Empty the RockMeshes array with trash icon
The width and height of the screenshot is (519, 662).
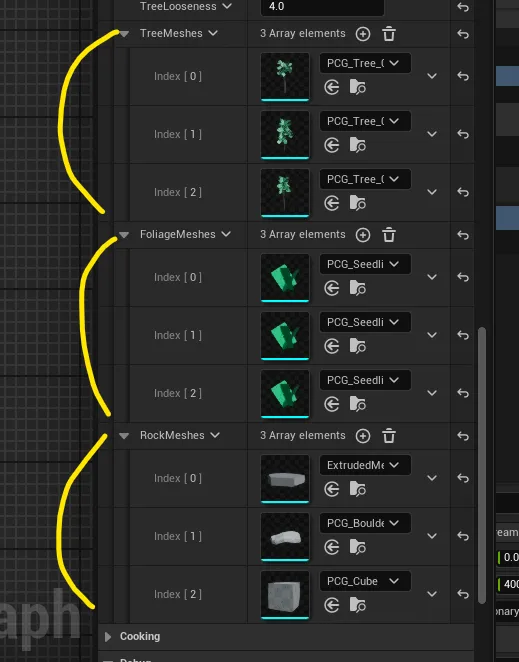[389, 436]
